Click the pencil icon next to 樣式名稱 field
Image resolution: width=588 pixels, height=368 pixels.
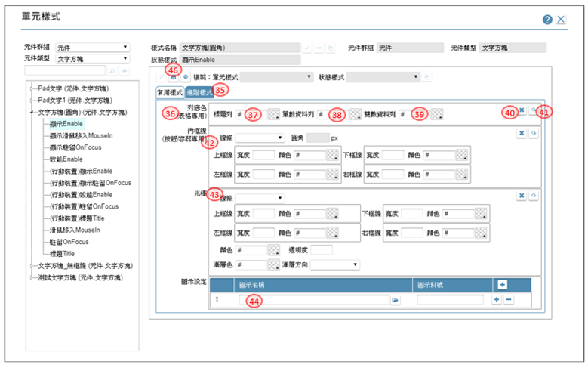point(307,48)
